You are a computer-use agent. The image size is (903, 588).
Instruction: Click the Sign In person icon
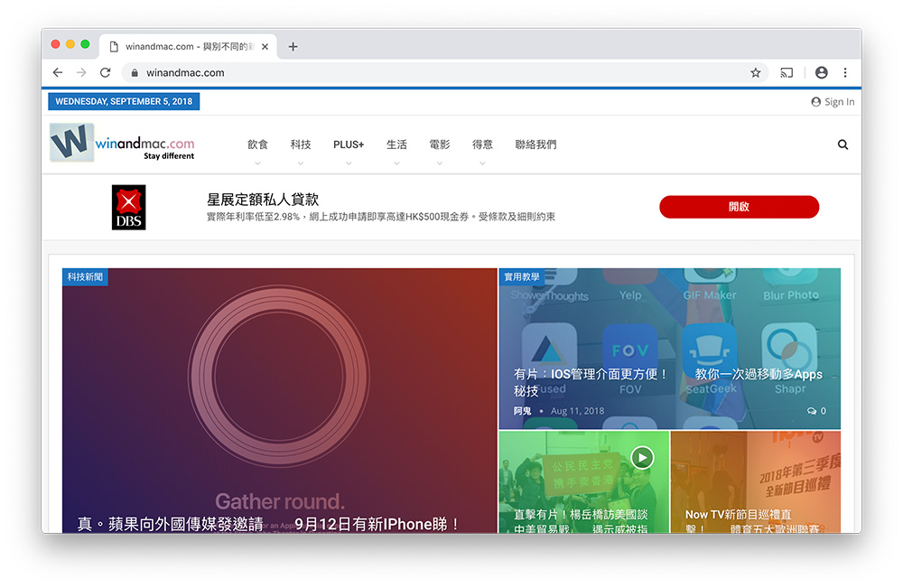click(815, 101)
